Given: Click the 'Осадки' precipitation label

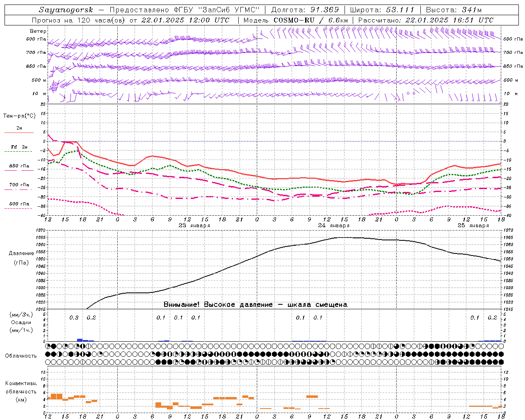Looking at the screenshot, I should coord(21,322).
